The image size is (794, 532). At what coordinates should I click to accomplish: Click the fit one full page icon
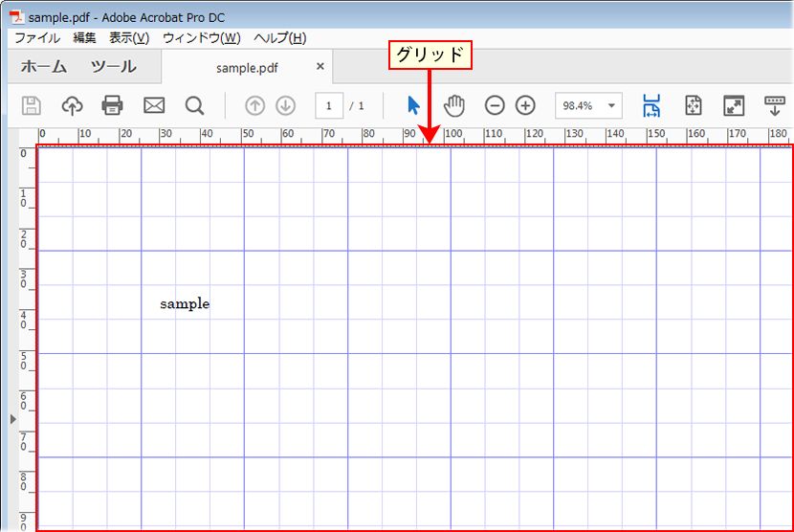coord(694,105)
